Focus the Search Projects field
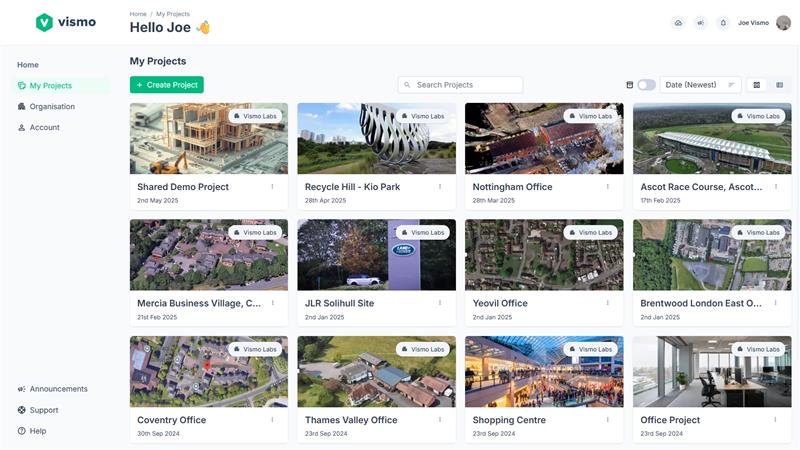This screenshot has height=450, width=800. [x=460, y=85]
